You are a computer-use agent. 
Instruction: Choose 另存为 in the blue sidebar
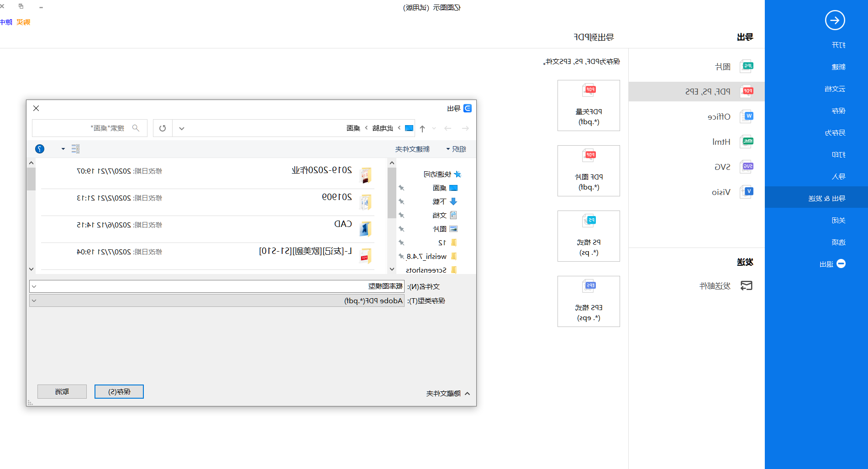(x=835, y=133)
